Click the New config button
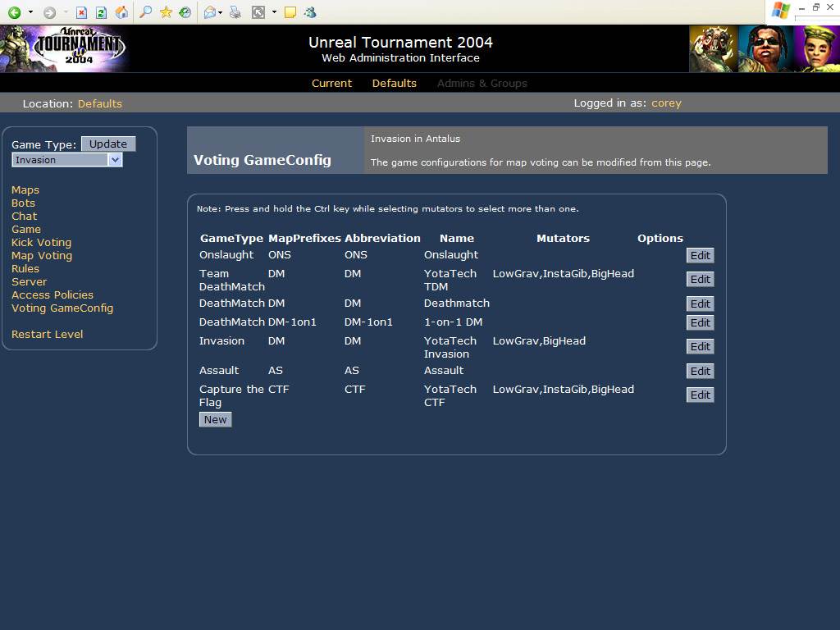 click(216, 419)
